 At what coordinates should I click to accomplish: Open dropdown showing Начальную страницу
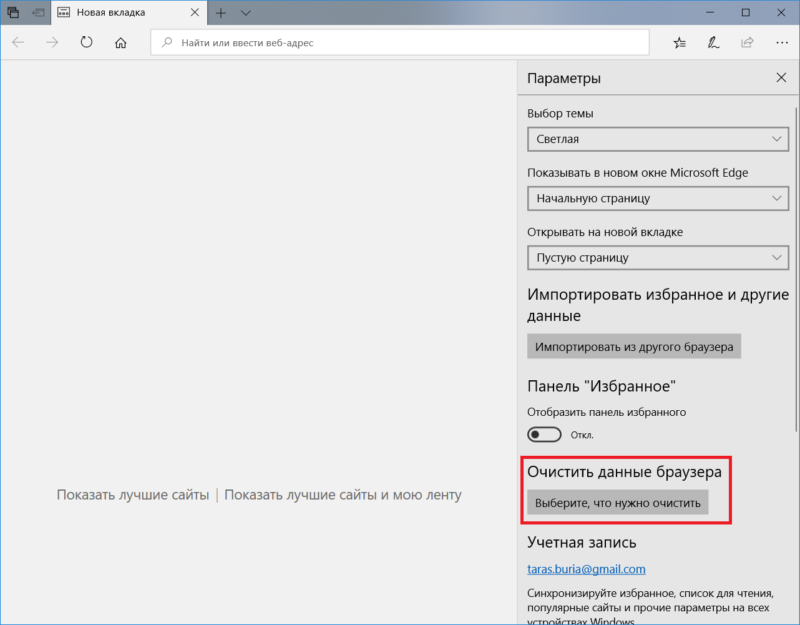658,198
